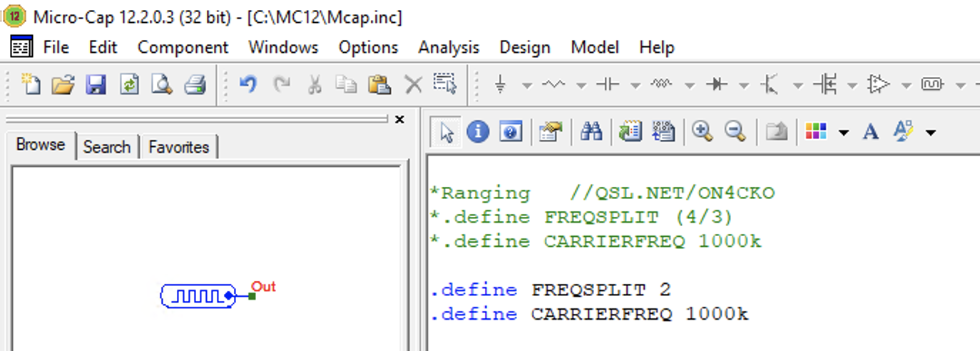Open the Windows menu
Image resolution: width=980 pixels, height=351 pixels.
(x=283, y=47)
